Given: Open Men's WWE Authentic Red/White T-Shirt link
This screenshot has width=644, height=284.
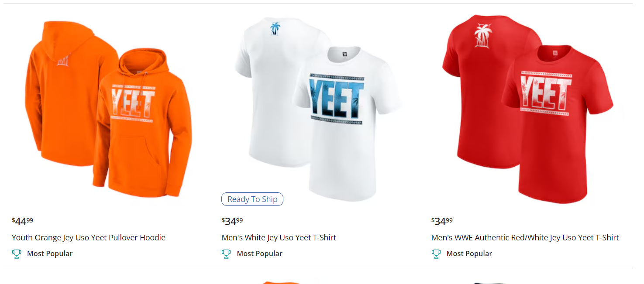Looking at the screenshot, I should tap(525, 238).
